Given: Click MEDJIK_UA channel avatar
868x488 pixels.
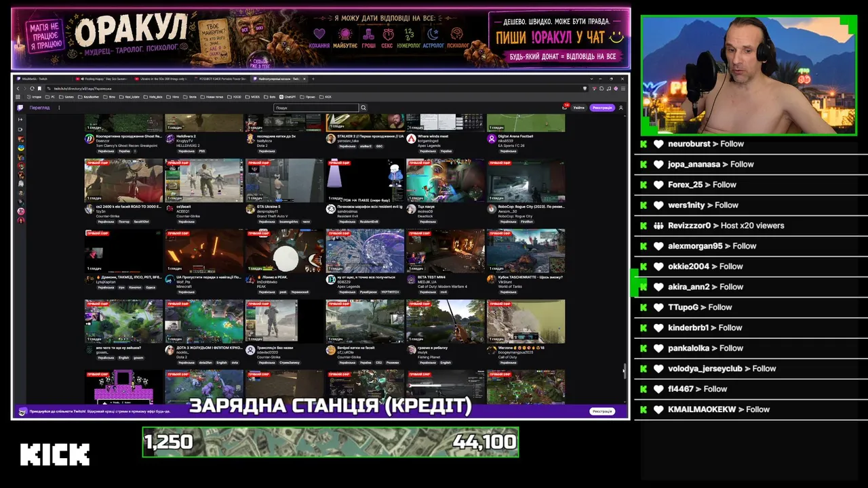Looking at the screenshot, I should pyautogui.click(x=411, y=280).
